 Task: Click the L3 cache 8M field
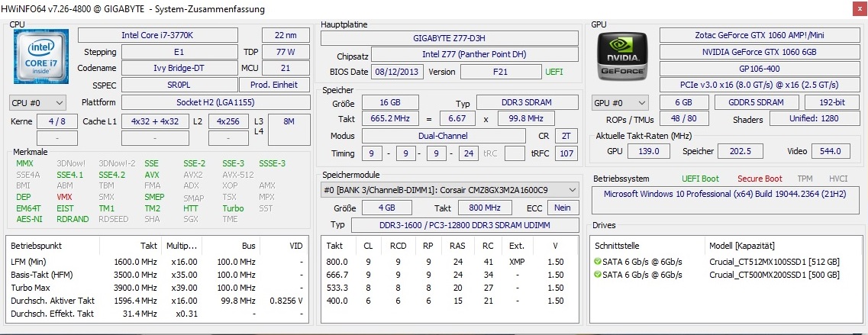coord(289,130)
